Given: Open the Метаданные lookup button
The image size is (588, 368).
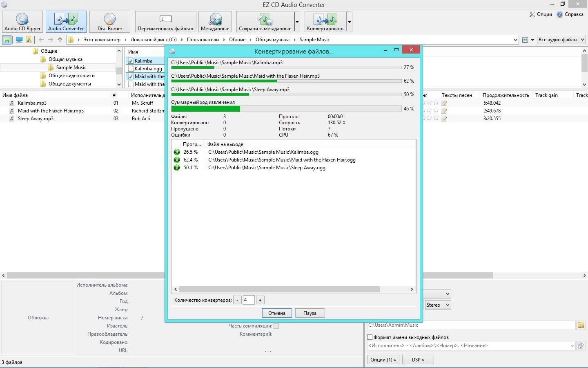Looking at the screenshot, I should click(x=215, y=22).
